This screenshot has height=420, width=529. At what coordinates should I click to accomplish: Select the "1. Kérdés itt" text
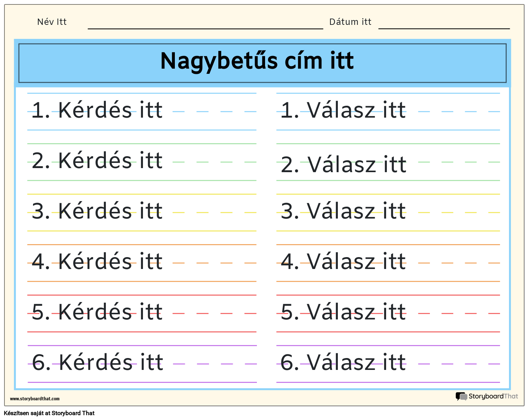[x=97, y=110]
